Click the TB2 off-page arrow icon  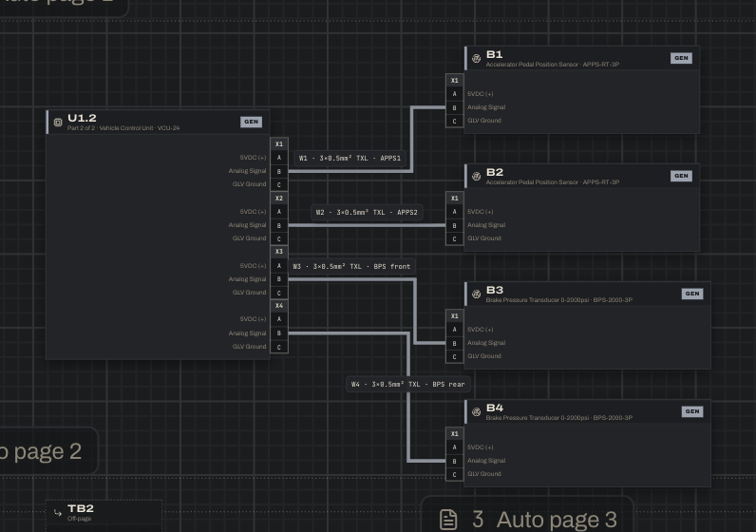pyautogui.click(x=58, y=513)
